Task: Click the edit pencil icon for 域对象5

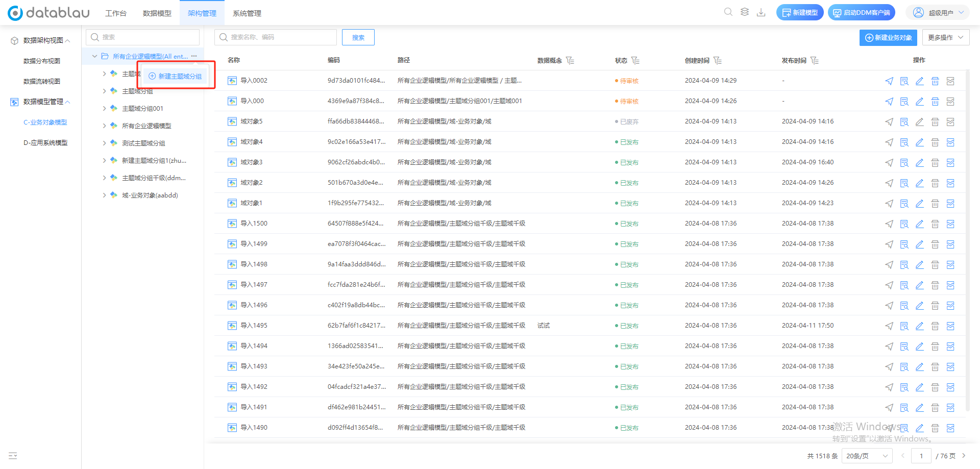Action: click(x=920, y=122)
